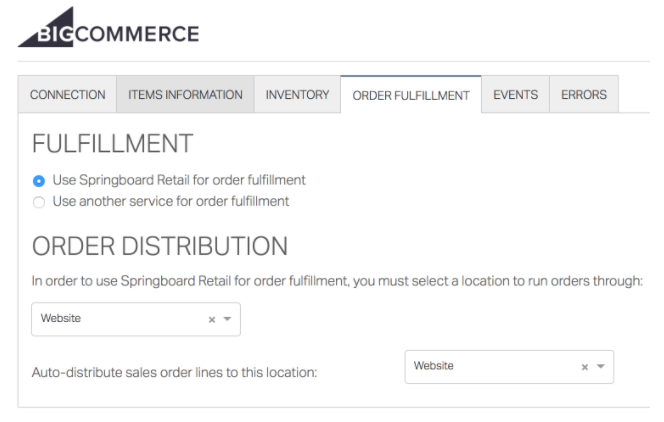View the Events tab
The width and height of the screenshot is (664, 422).
515,95
